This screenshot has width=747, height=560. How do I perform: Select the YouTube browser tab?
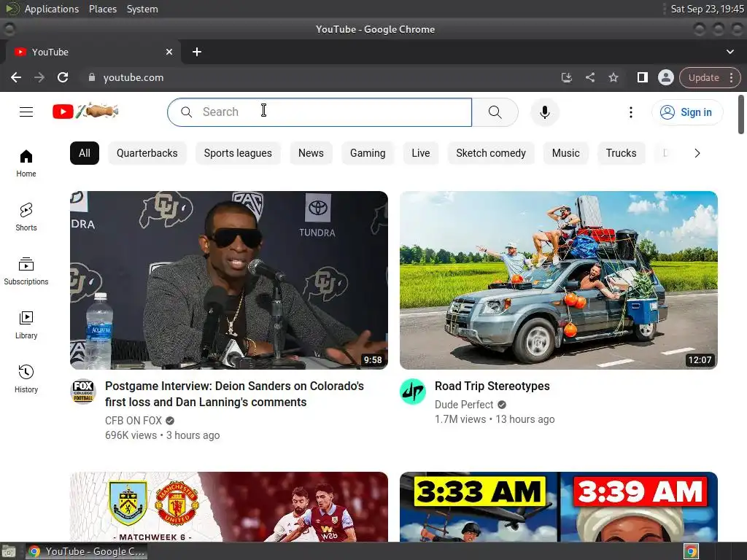pos(93,52)
